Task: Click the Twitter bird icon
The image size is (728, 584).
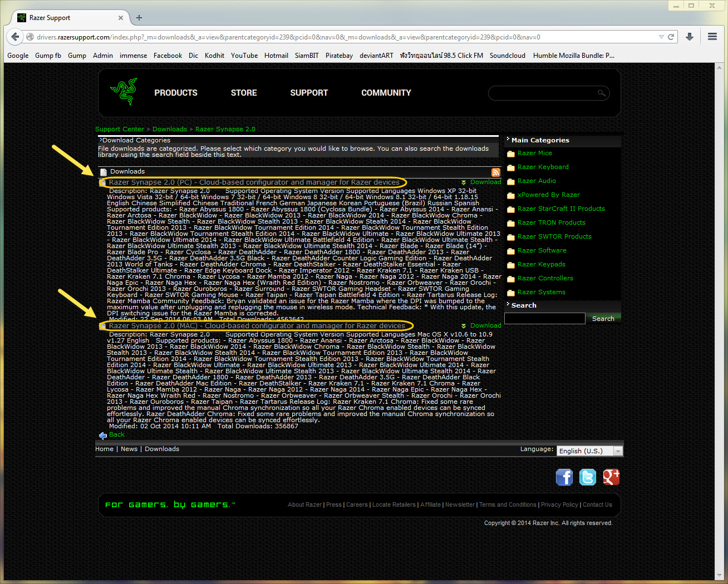Action: [588, 477]
